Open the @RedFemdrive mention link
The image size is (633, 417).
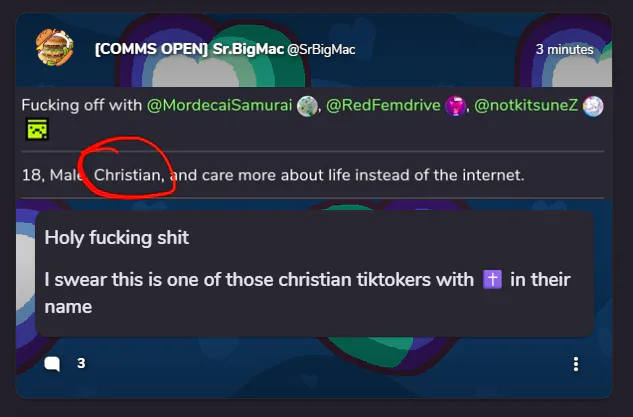click(383, 105)
